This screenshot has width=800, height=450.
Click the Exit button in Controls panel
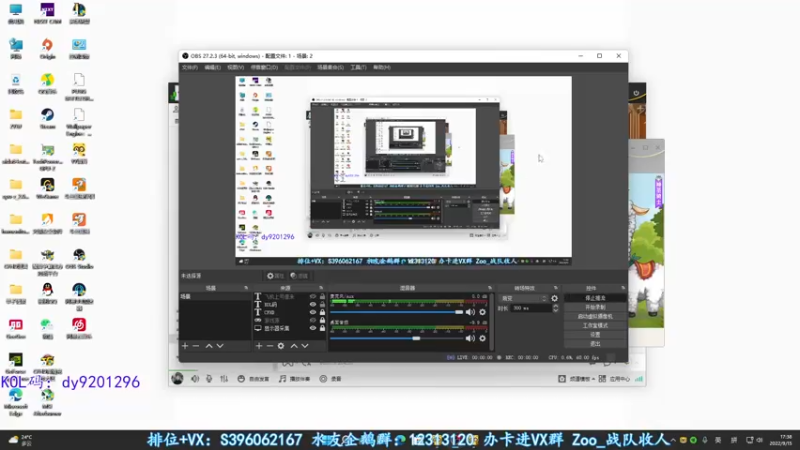595,344
